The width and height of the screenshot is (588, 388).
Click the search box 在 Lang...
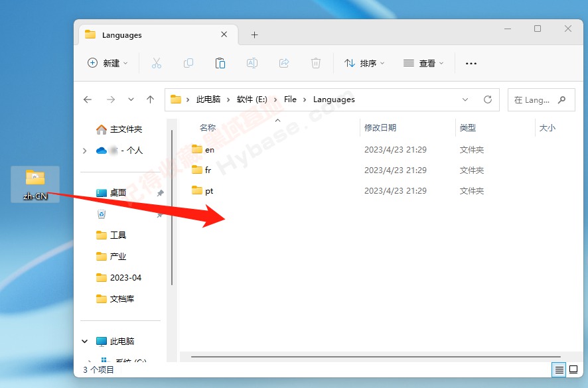[x=541, y=99]
